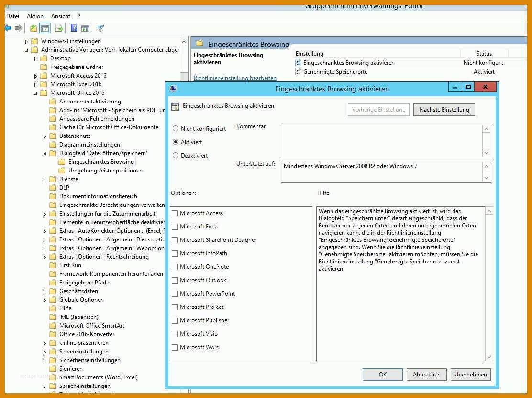Click folder icon of Datenschutz
The width and height of the screenshot is (532, 398).
[x=53, y=136]
